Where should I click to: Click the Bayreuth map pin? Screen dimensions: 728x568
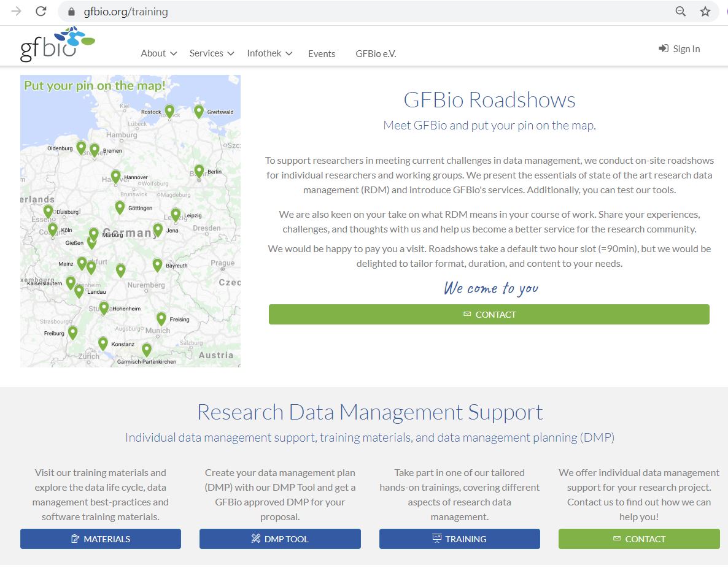pos(157,265)
